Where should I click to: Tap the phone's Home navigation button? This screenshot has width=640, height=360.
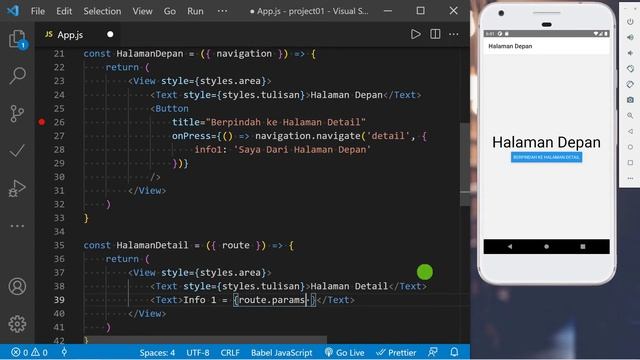(x=547, y=247)
